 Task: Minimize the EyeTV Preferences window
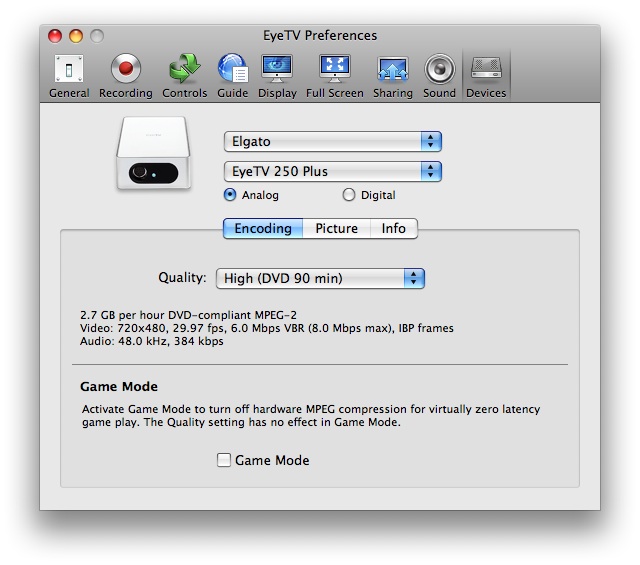click(x=76, y=36)
